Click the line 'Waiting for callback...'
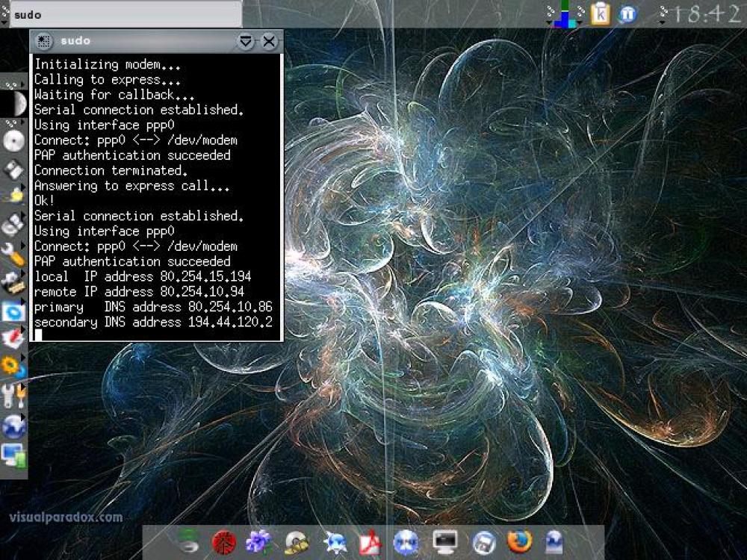 [114, 95]
